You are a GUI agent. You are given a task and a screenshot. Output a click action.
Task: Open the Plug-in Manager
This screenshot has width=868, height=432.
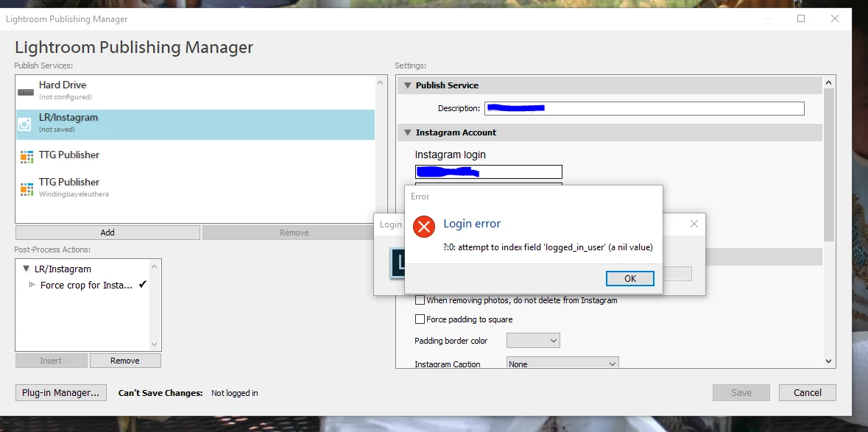[x=61, y=393]
